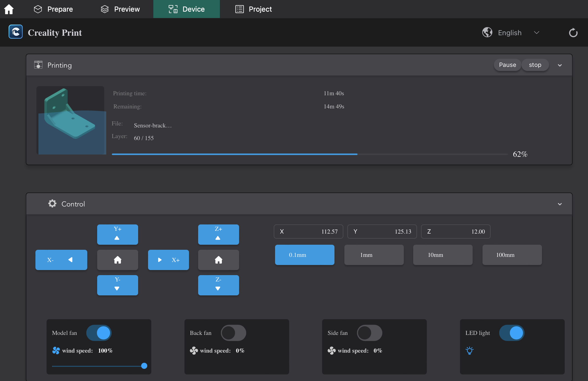This screenshot has width=588, height=381.
Task: Enable the Back fan switch
Action: click(233, 333)
